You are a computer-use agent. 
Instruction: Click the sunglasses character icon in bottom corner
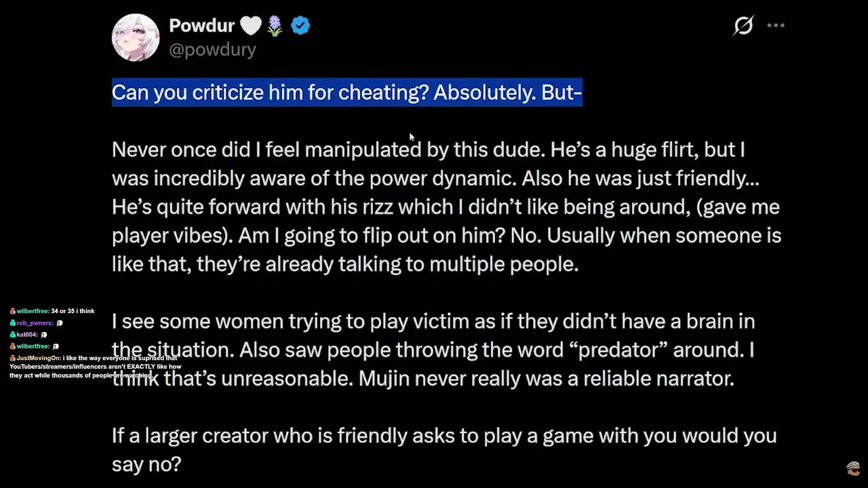click(x=853, y=468)
